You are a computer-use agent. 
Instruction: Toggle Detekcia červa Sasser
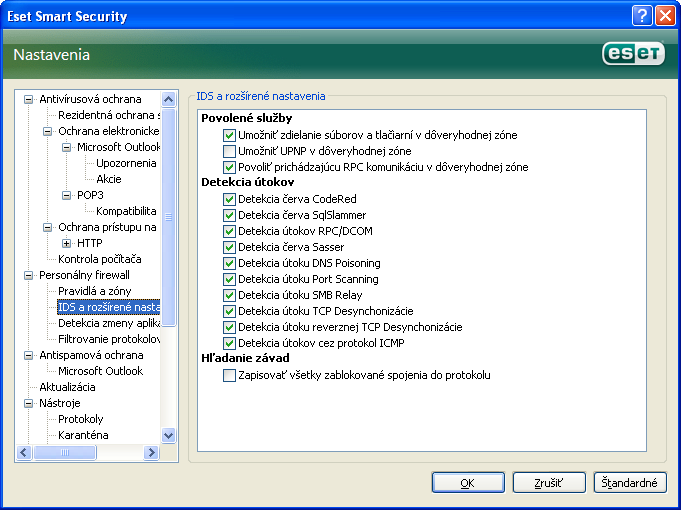(x=229, y=247)
